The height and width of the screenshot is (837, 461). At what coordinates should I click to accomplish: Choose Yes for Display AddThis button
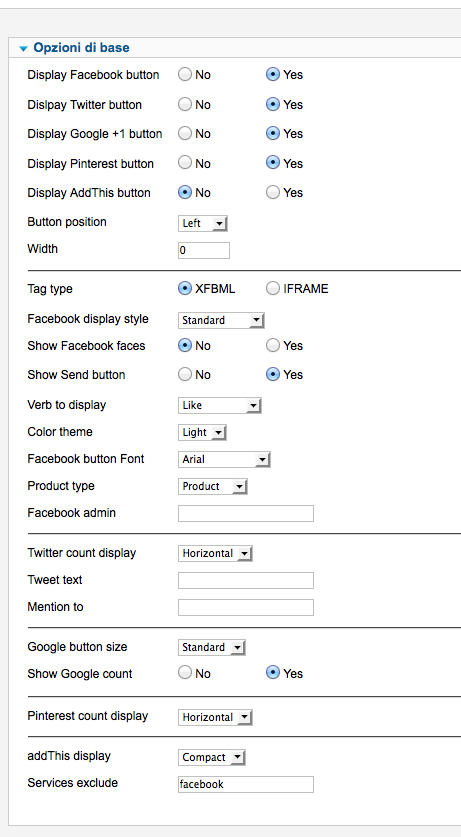tap(273, 193)
